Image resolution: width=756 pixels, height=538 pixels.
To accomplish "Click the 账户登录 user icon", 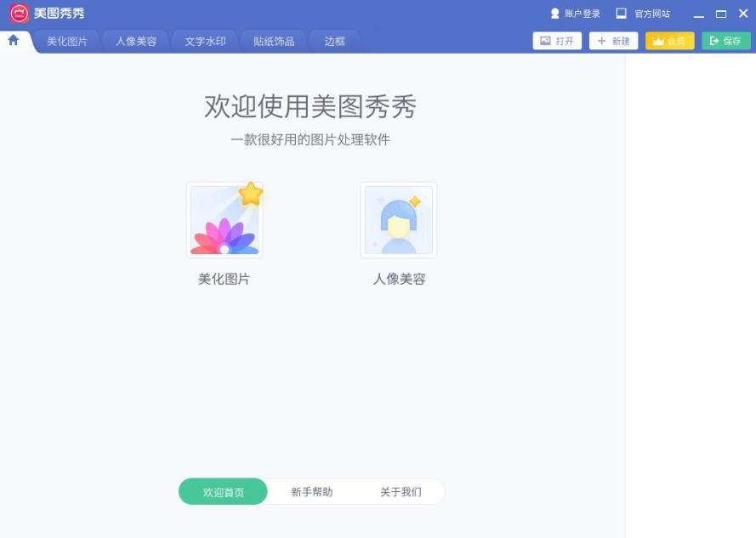I will (555, 14).
